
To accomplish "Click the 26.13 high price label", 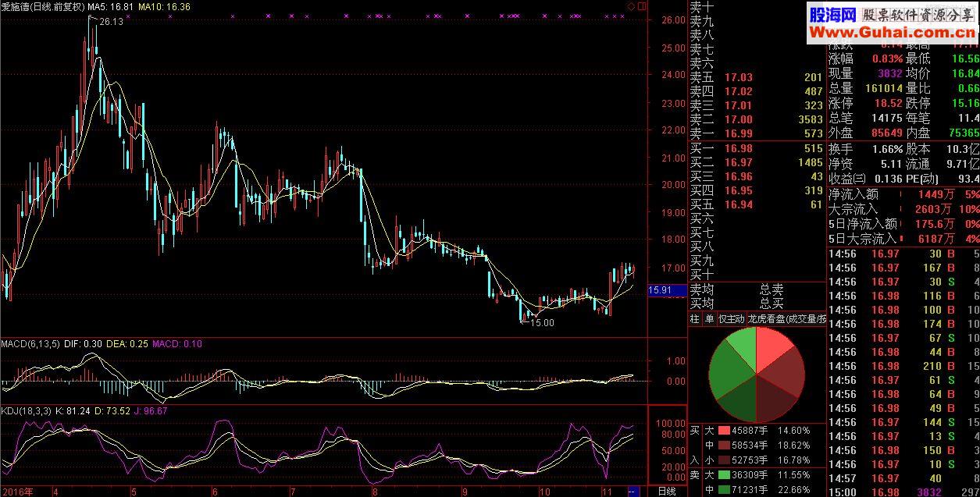I will coord(112,22).
